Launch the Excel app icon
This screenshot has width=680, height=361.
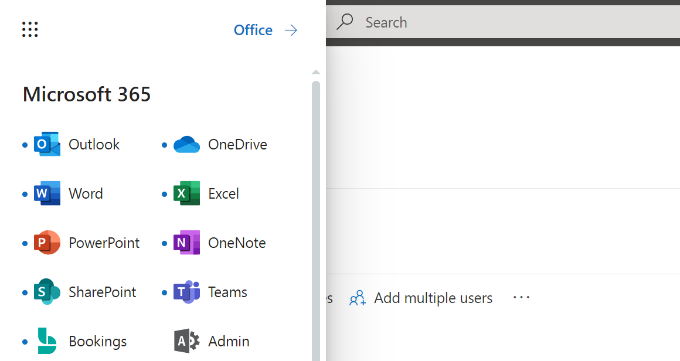tap(186, 194)
